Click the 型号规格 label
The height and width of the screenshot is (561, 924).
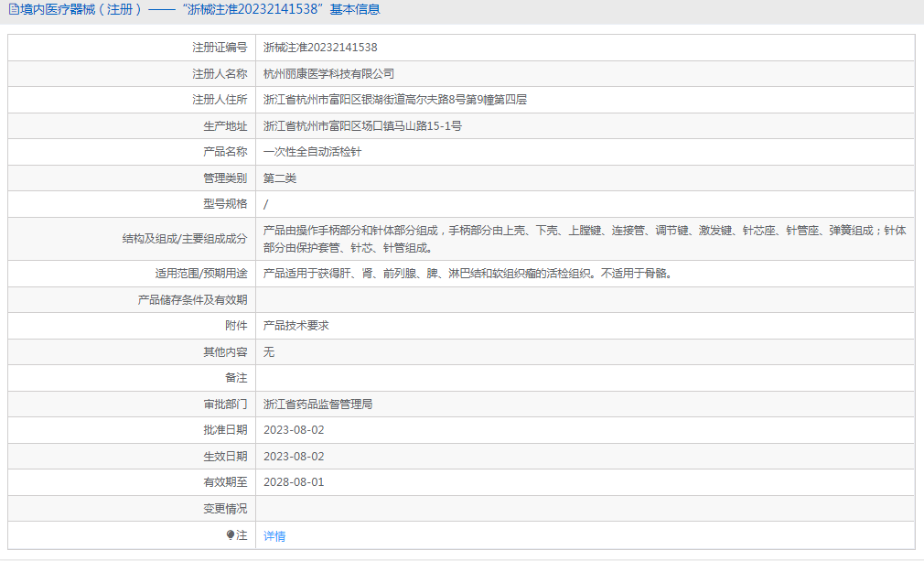pyautogui.click(x=225, y=204)
